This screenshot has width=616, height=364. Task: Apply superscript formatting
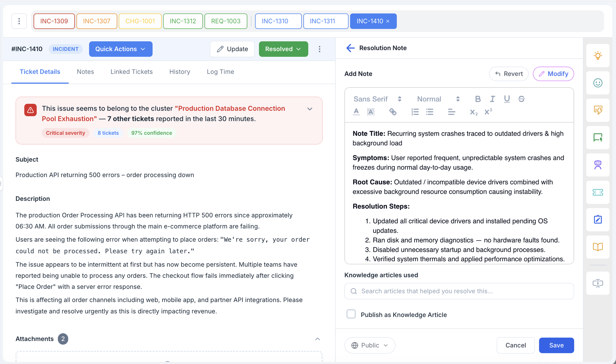point(488,112)
